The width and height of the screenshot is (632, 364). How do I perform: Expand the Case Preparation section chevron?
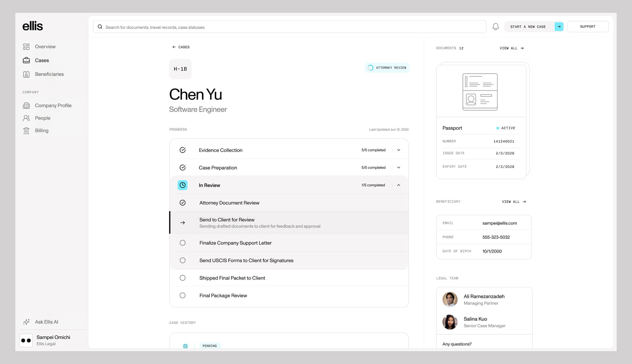399,168
